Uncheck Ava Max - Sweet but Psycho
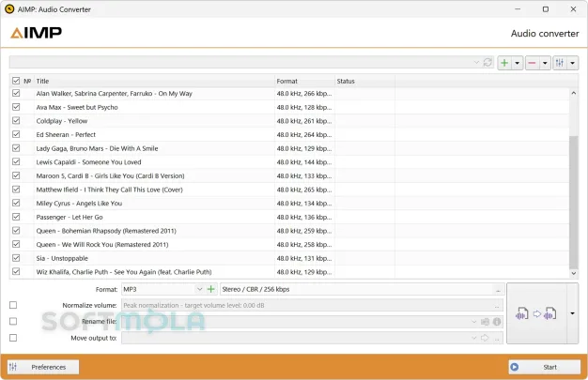The height and width of the screenshot is (380, 588). [16, 107]
